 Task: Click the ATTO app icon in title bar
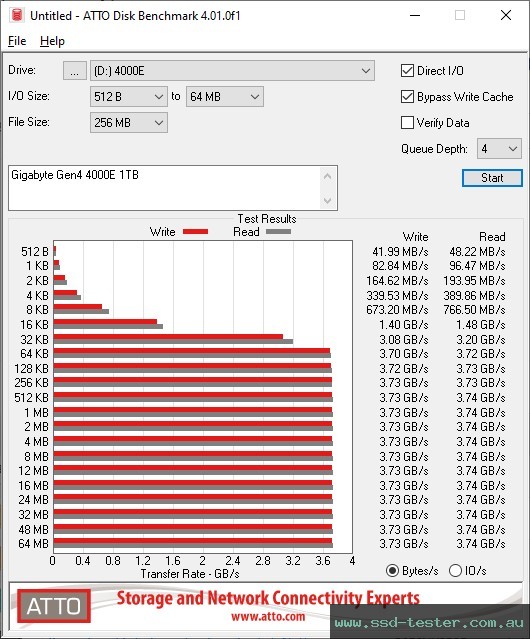point(17,15)
